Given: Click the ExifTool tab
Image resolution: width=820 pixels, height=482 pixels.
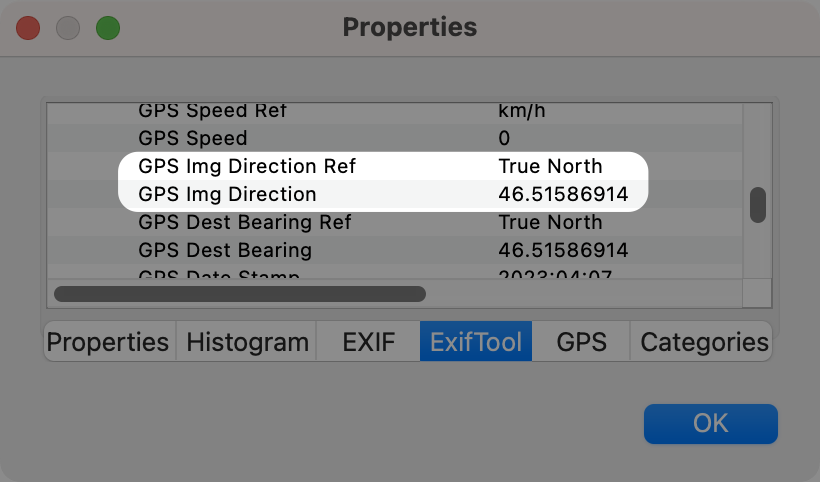Looking at the screenshot, I should tap(476, 342).
